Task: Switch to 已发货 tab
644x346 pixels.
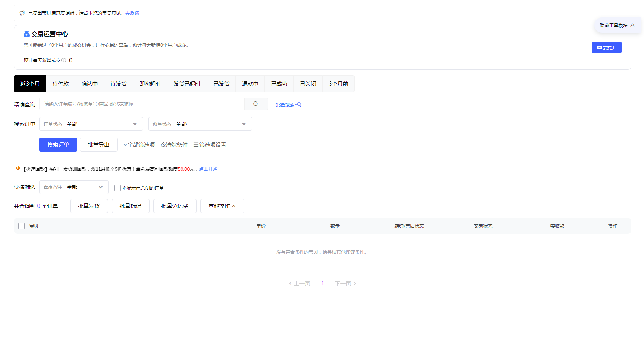Action: click(221, 84)
